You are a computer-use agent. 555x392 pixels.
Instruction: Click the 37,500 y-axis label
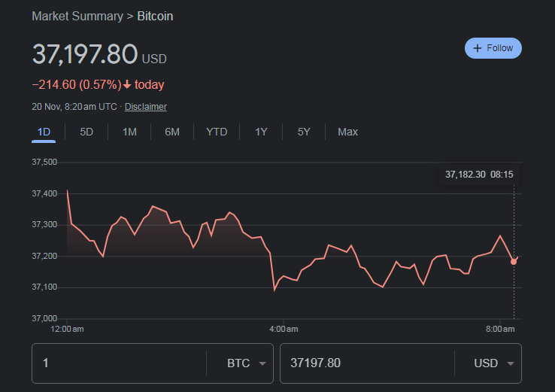[x=44, y=163]
